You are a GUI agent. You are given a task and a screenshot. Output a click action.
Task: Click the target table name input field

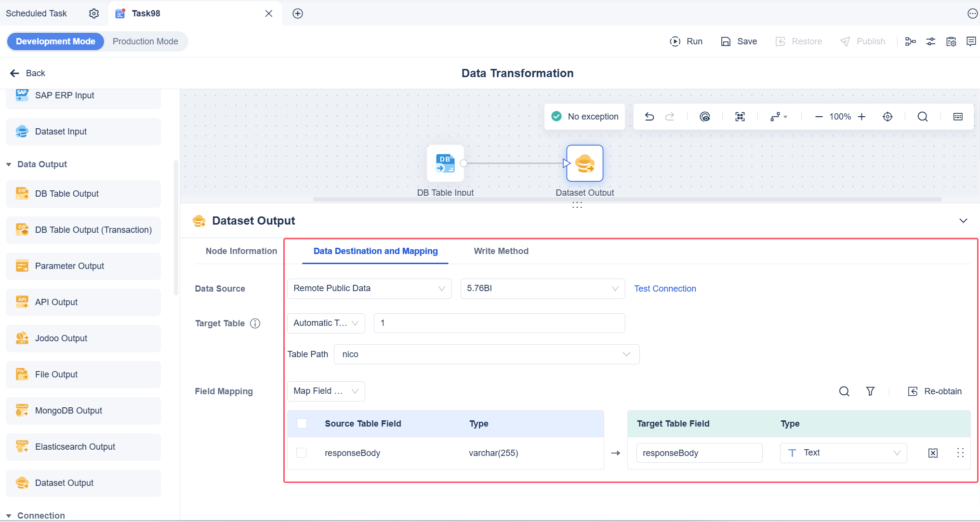[499, 323]
